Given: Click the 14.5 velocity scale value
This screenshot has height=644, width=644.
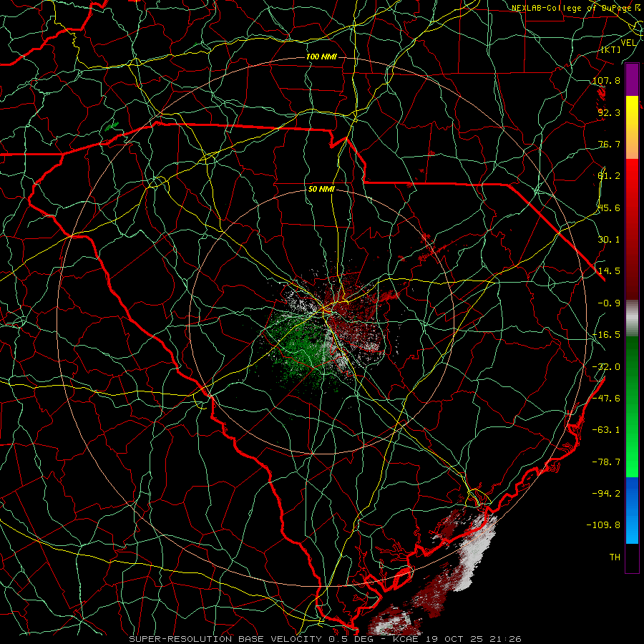Looking at the screenshot, I should coord(609,271).
